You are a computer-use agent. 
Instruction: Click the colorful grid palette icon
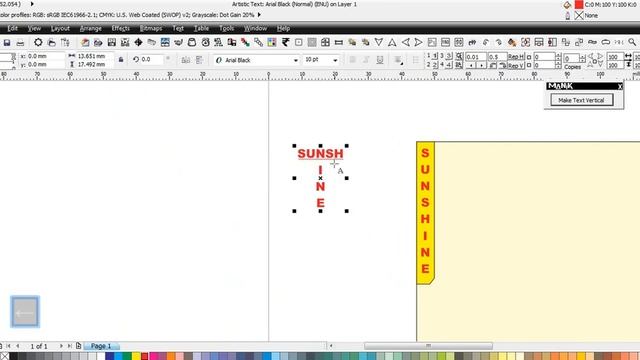(x=272, y=42)
